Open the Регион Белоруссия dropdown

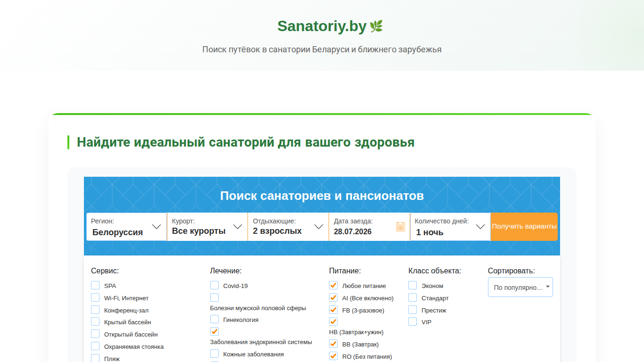126,227
